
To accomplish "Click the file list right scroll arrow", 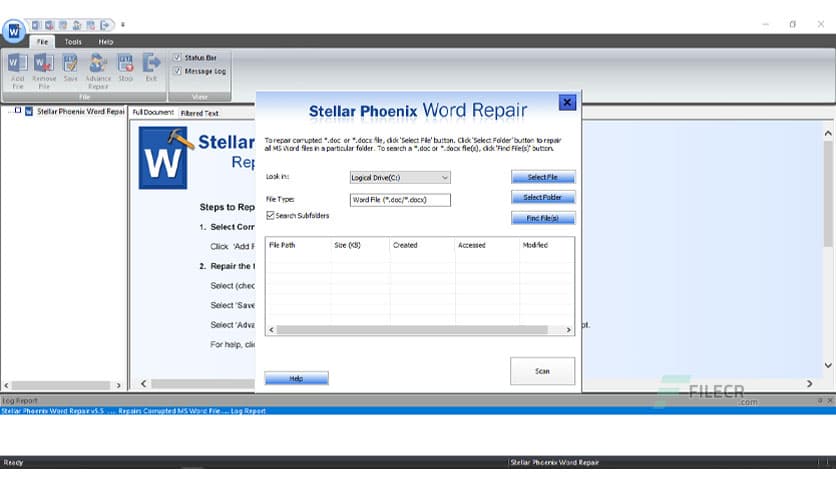I will click(568, 330).
